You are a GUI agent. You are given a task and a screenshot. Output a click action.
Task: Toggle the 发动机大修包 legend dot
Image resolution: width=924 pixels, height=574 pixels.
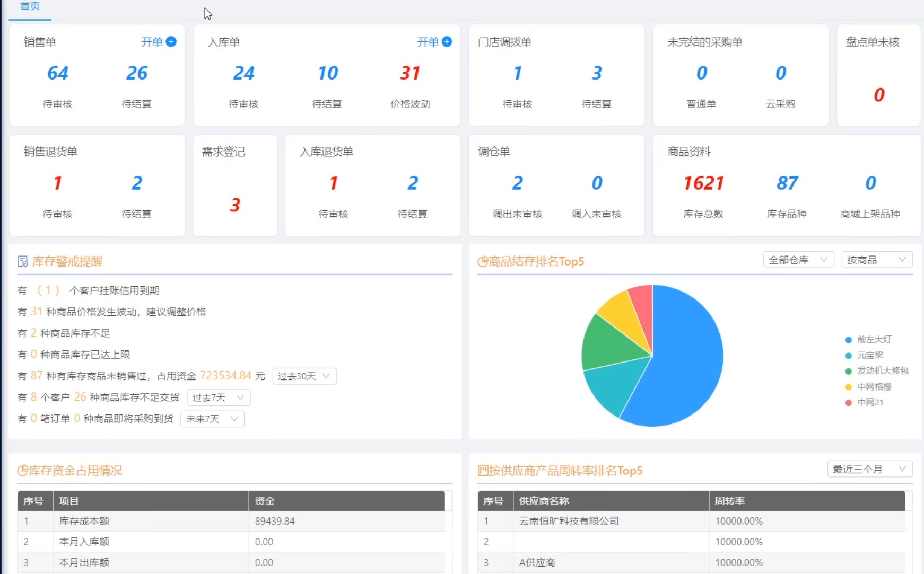coord(849,371)
